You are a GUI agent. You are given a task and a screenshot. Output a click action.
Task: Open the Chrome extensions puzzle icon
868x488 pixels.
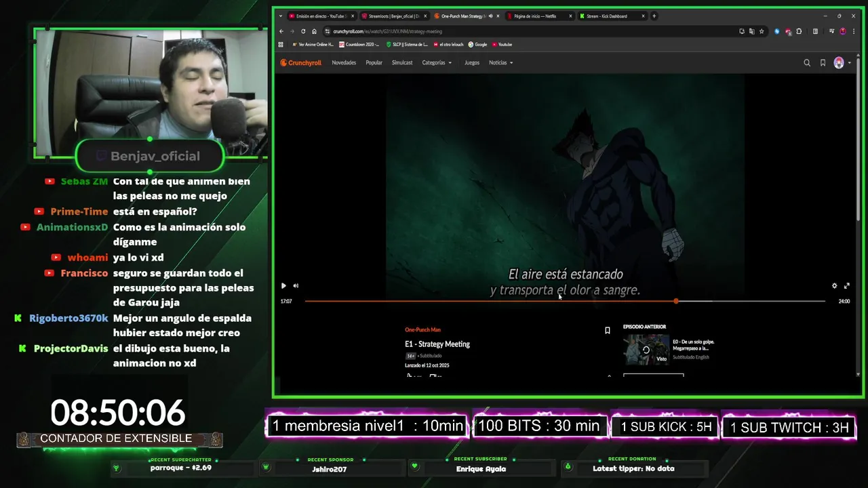[x=799, y=31]
